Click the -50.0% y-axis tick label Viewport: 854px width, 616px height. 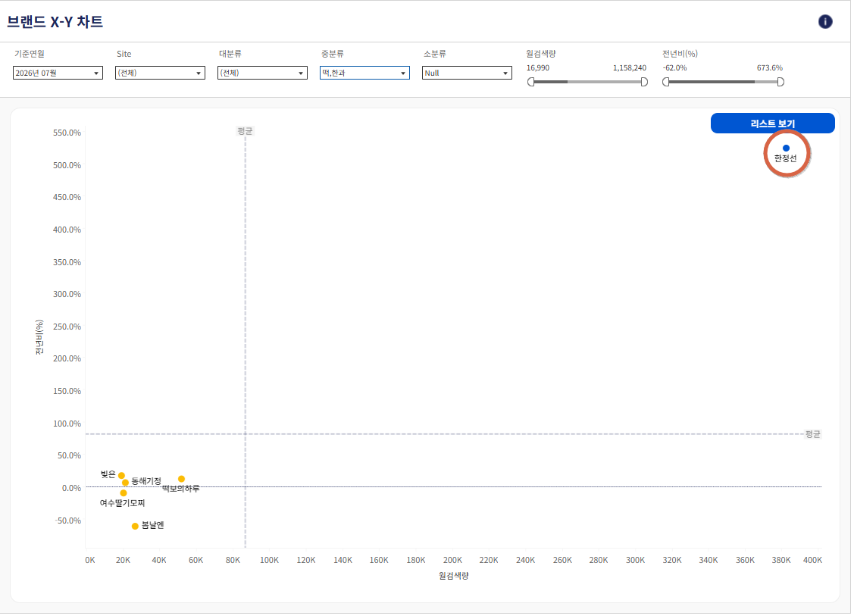pos(68,521)
